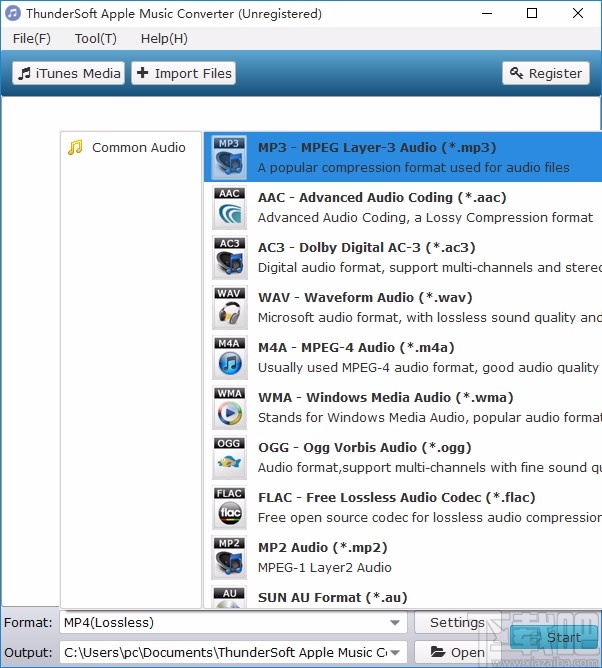This screenshot has height=668, width=602.
Task: Select WMA - Windows Media Audio format
Action: tap(403, 407)
